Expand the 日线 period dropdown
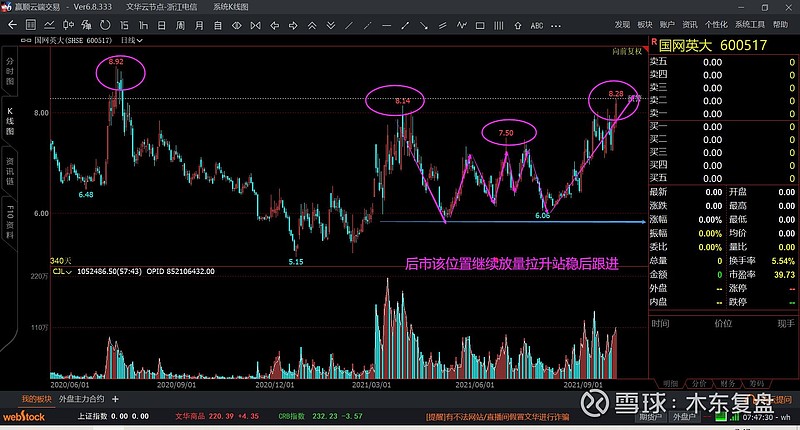The width and height of the screenshot is (800, 430). (132, 40)
